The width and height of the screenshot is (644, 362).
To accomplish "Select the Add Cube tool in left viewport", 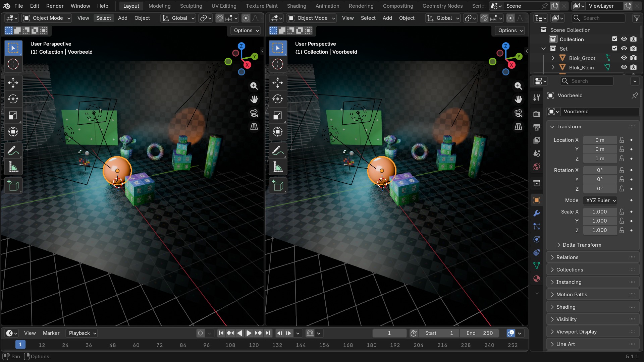I will click(x=13, y=186).
